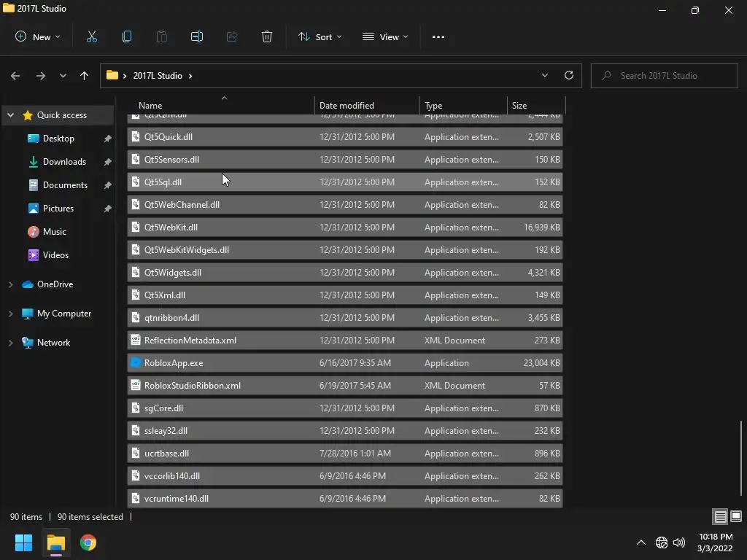Select sgCore.dll file
The width and height of the screenshot is (747, 560).
pyautogui.click(x=345, y=408)
